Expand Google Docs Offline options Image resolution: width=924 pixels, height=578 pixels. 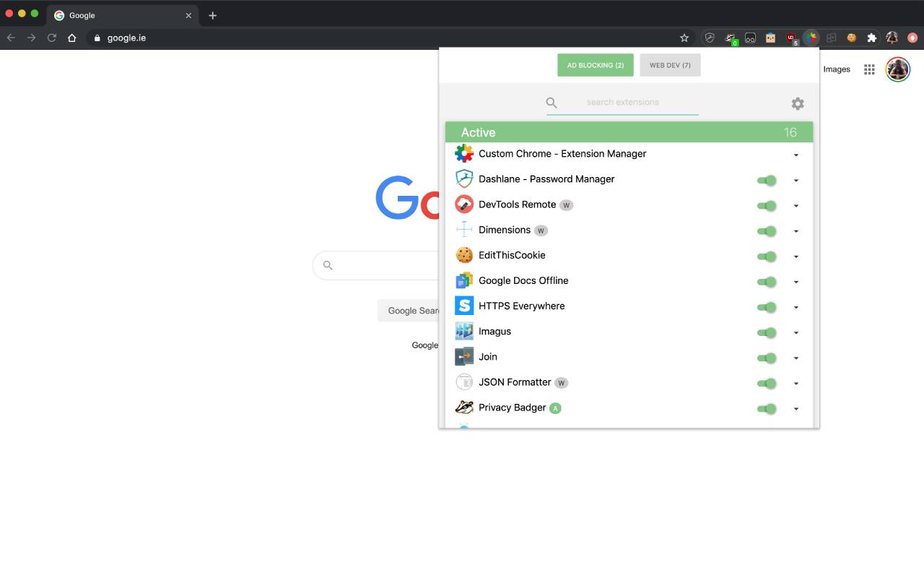coord(796,282)
